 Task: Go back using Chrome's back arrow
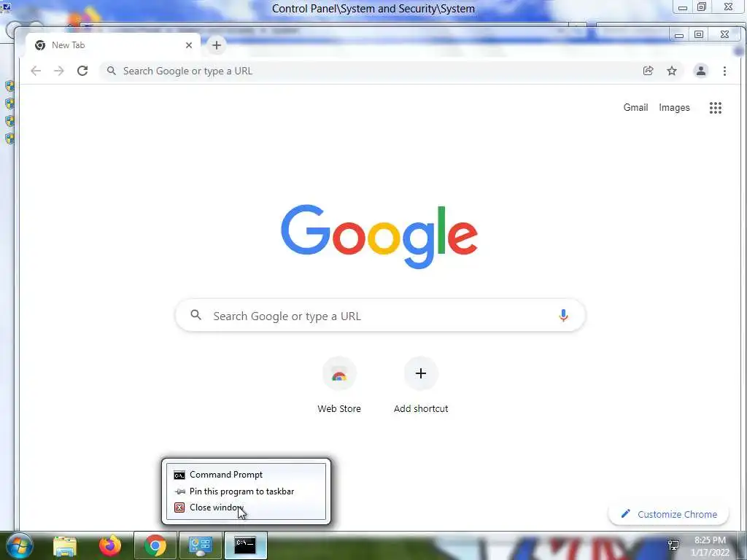point(36,71)
